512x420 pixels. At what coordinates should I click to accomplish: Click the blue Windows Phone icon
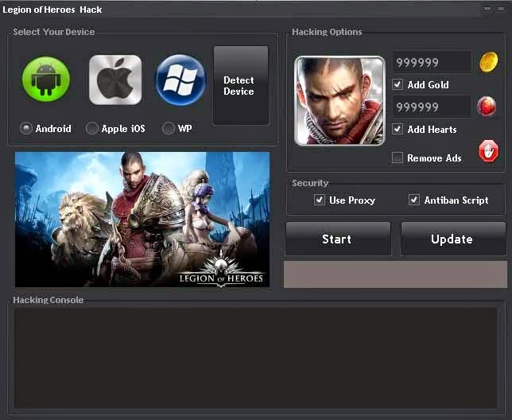pos(180,80)
